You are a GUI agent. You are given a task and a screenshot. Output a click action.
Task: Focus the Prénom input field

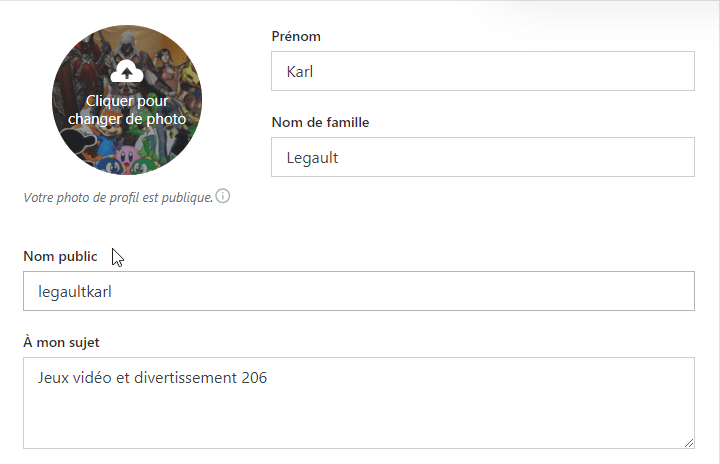[x=482, y=71]
